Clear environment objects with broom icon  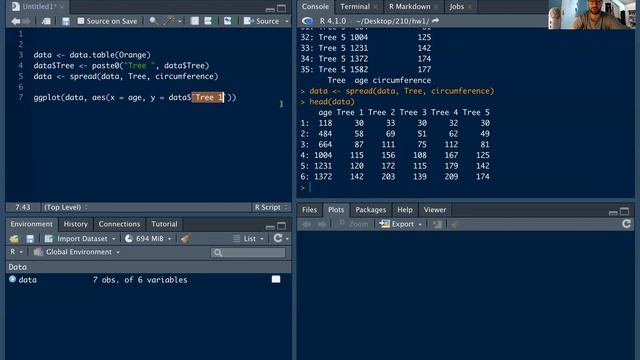click(184, 239)
